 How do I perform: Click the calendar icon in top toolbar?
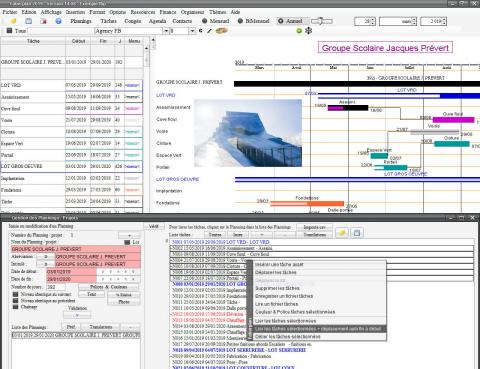click(29, 21)
